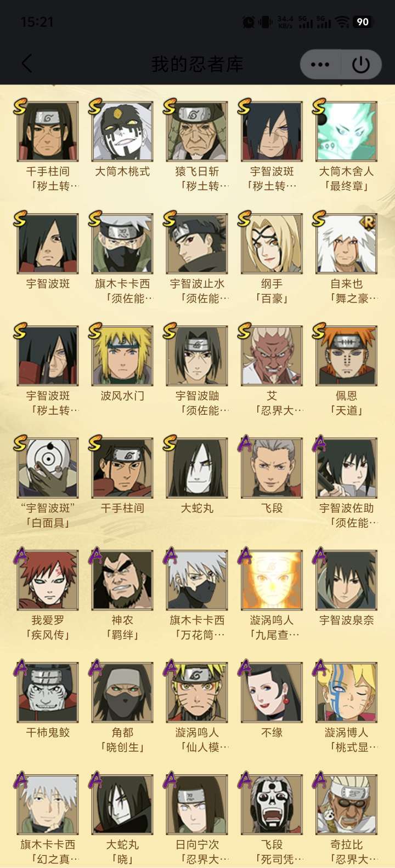The height and width of the screenshot is (868, 395).
Task: Select 奇拉比 ninja portrait
Action: pyautogui.click(x=346, y=804)
